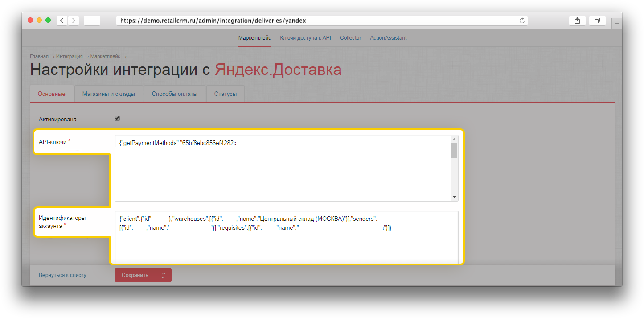644x318 pixels.
Task: Click the Вернуться к списку link
Action: tap(62, 275)
